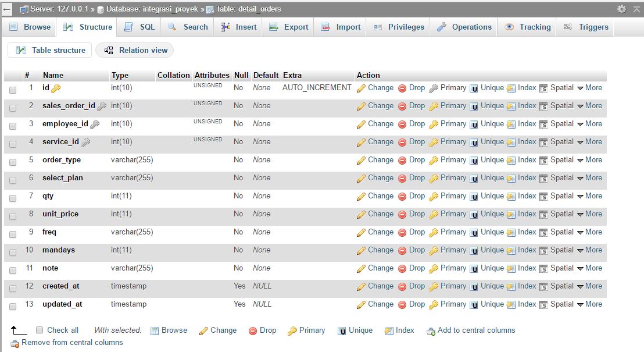Open the SQL query editor tab

144,26
